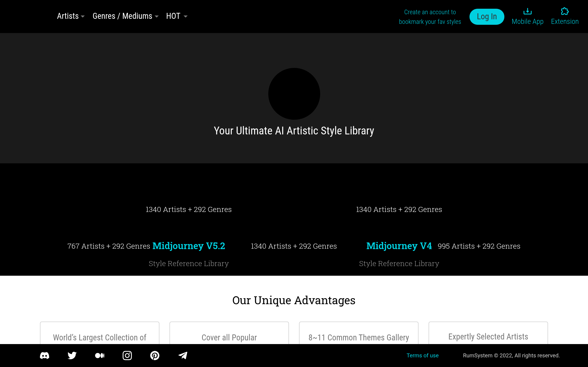Select the 8~11 Common Themes Gallery card

click(359, 333)
